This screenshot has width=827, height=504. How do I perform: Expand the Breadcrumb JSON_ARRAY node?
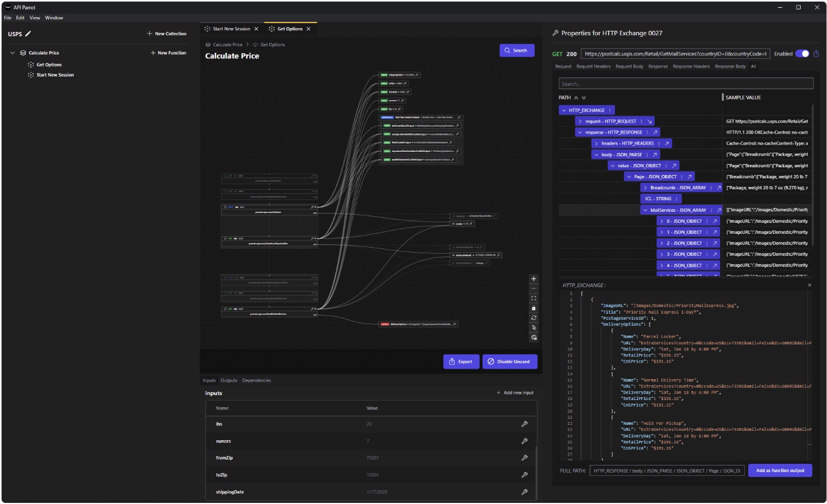645,188
